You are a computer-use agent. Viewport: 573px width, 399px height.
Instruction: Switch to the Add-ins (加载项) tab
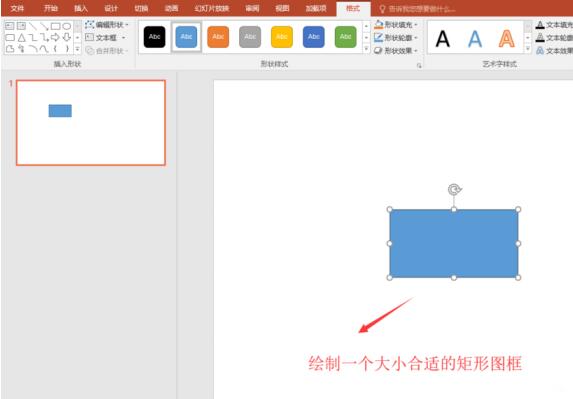[x=316, y=8]
